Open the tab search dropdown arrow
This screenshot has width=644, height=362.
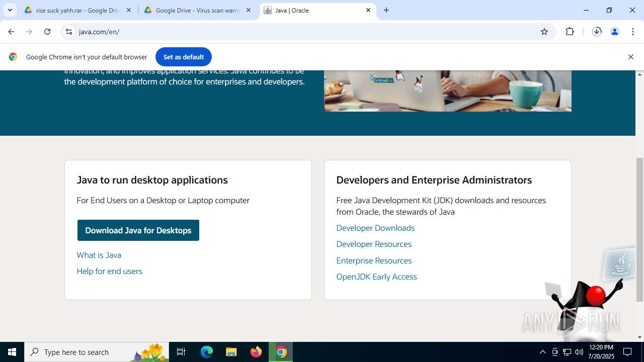[10, 10]
